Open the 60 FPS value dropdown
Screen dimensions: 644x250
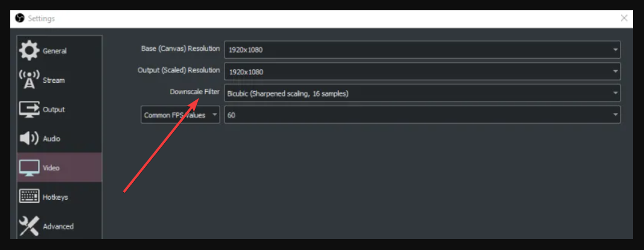(x=422, y=115)
